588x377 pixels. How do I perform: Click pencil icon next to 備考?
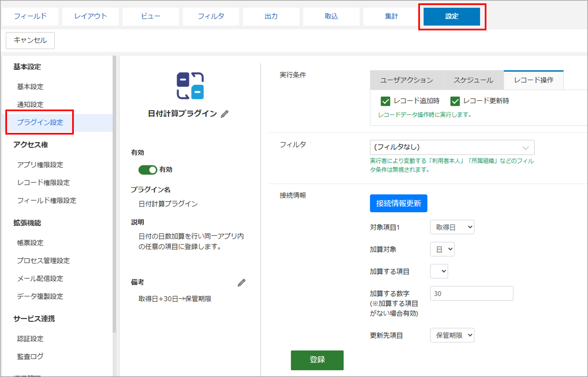[242, 283]
